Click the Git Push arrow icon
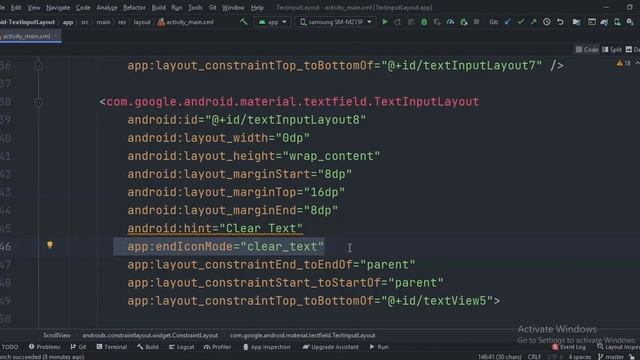This screenshot has height=360, width=640. pos(533,22)
